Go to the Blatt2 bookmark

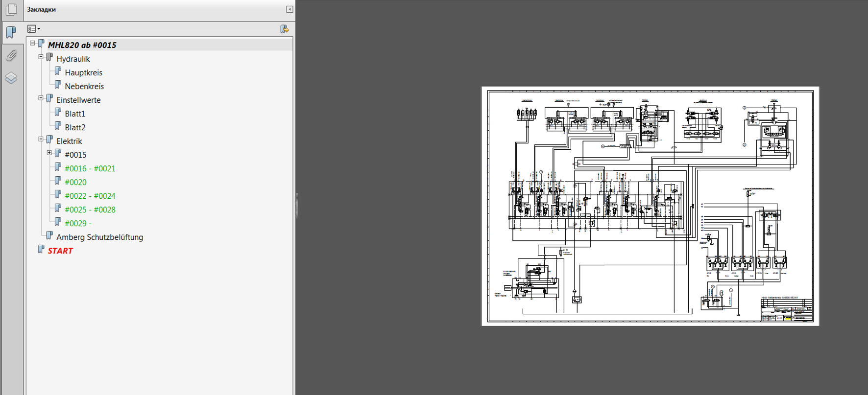coord(75,127)
